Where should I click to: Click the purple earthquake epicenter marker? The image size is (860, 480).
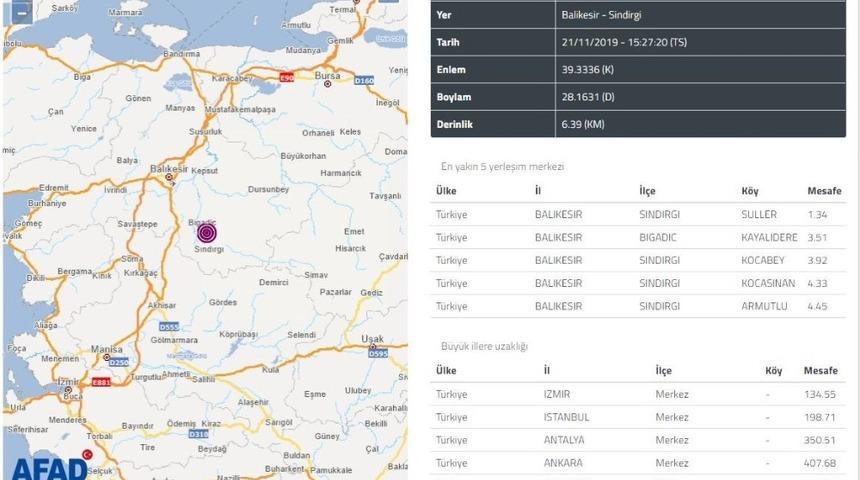click(207, 232)
